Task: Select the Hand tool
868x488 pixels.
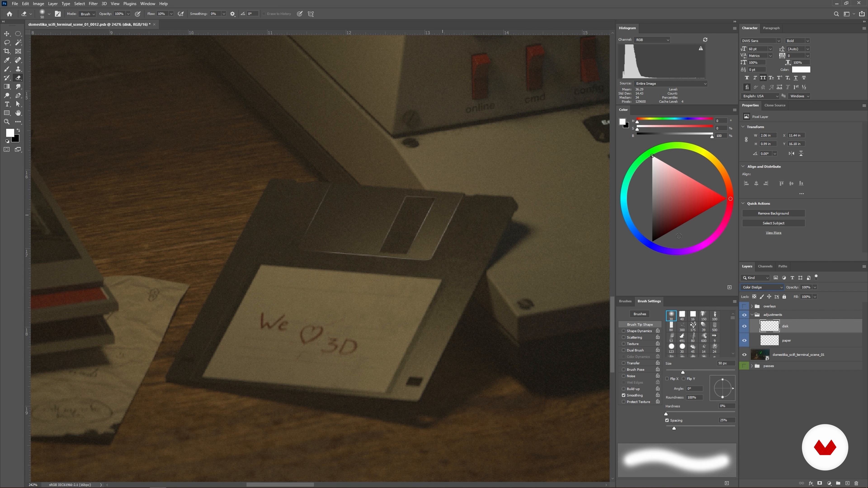Action: coord(18,113)
